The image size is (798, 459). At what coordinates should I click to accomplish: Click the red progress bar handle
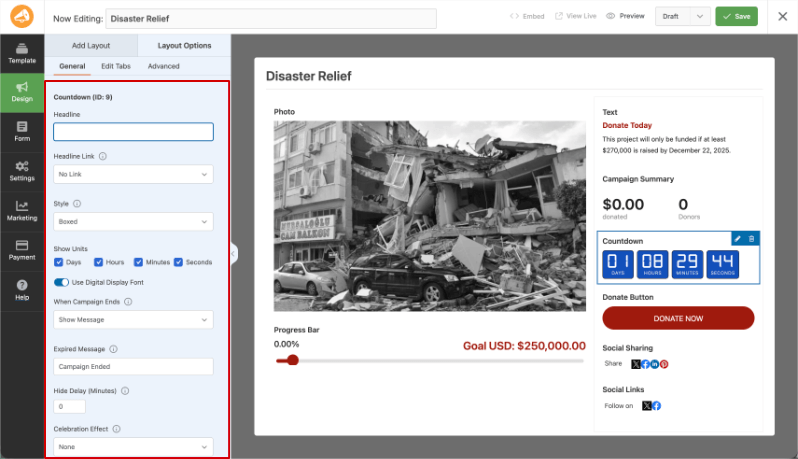pos(293,360)
